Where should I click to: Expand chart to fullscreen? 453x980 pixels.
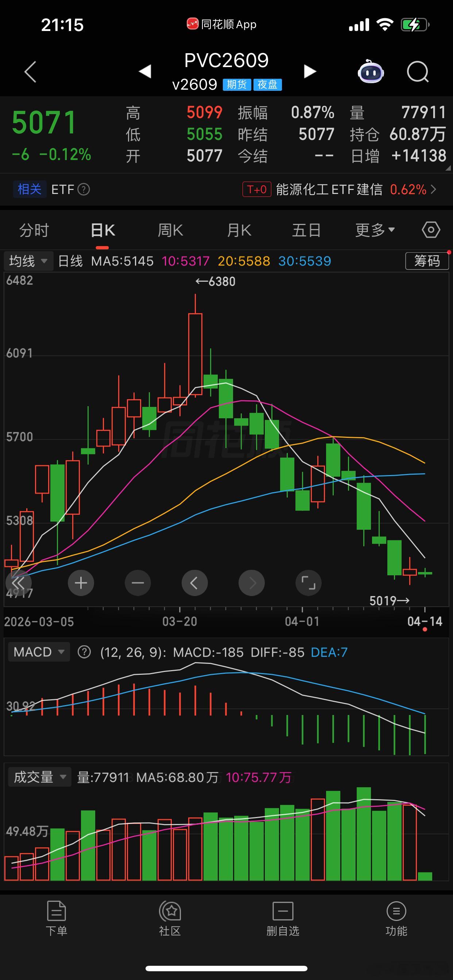(x=308, y=583)
